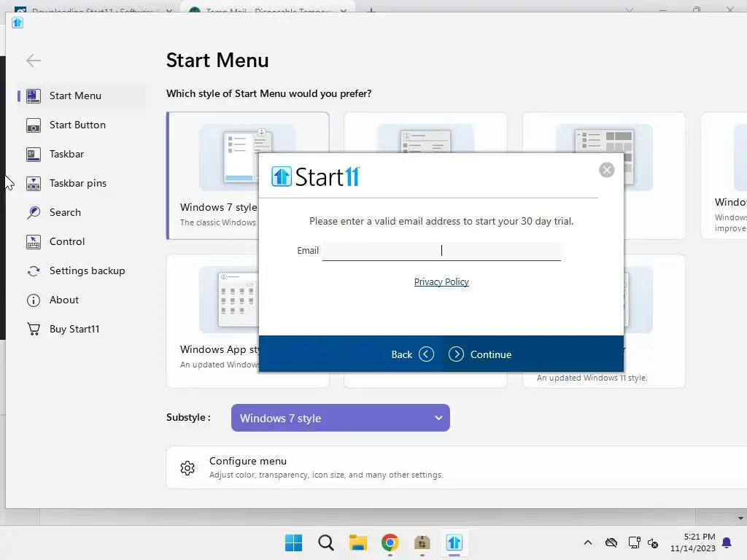Viewport: 747px width, 560px height.
Task: Click the Start11 logo in dialog
Action: [x=315, y=176]
